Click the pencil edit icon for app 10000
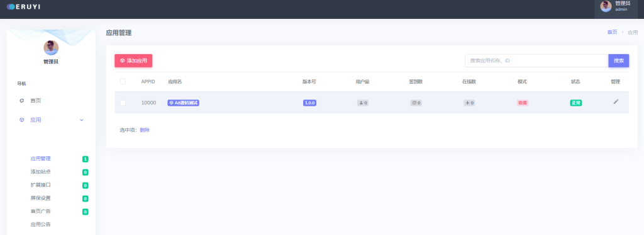The image size is (644, 235). (616, 101)
